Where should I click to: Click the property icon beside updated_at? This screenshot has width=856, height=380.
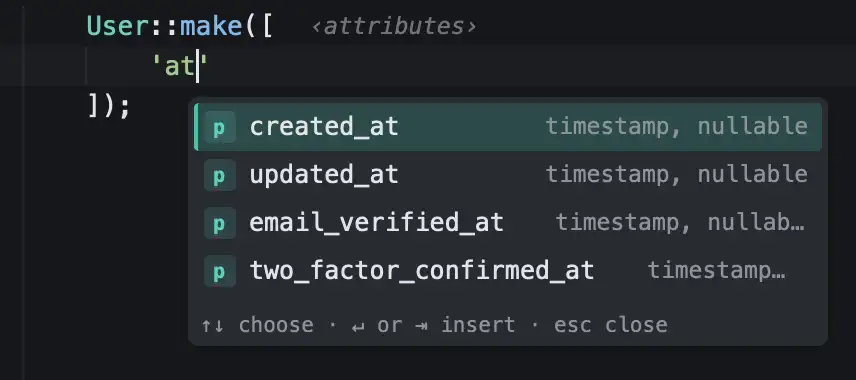coord(219,175)
